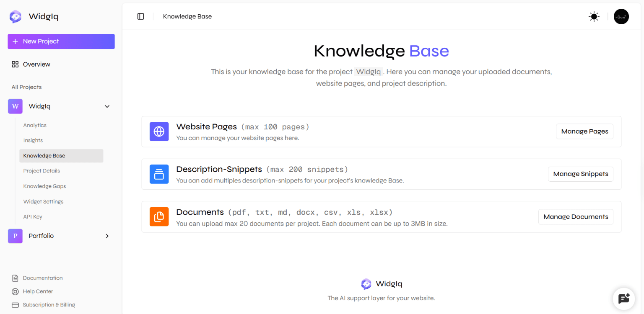The image size is (644, 314).
Task: Open the chat widget launcher icon
Action: click(x=624, y=299)
